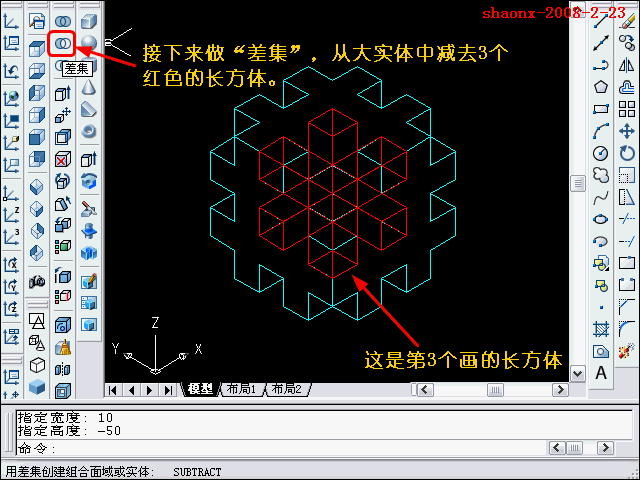This screenshot has width=640, height=480.
Task: Go to previous layout tab arrow
Action: pyautogui.click(x=131, y=390)
